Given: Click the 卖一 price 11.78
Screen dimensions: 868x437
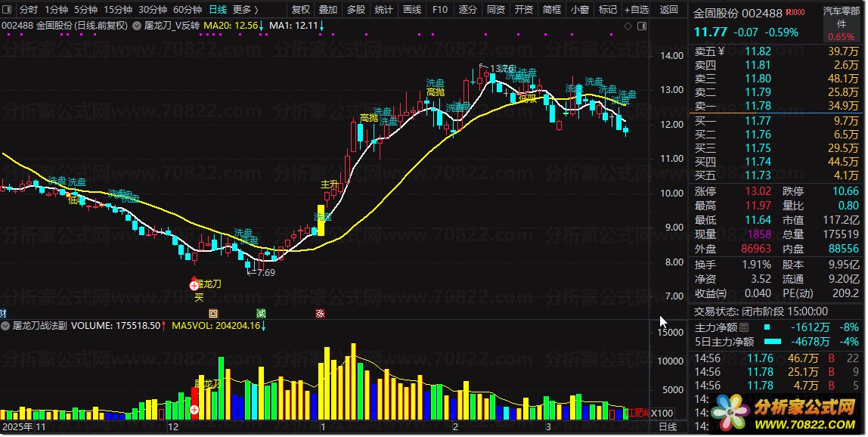Looking at the screenshot, I should (x=758, y=105).
